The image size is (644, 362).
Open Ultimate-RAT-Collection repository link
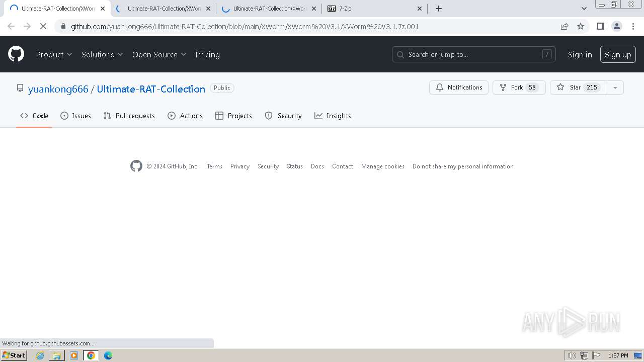[x=151, y=89]
